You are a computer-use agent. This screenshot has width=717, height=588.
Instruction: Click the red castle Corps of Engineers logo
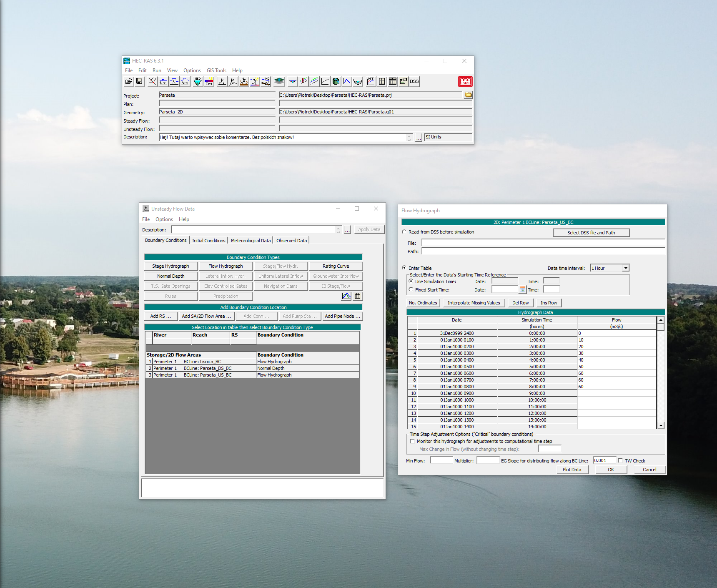465,81
